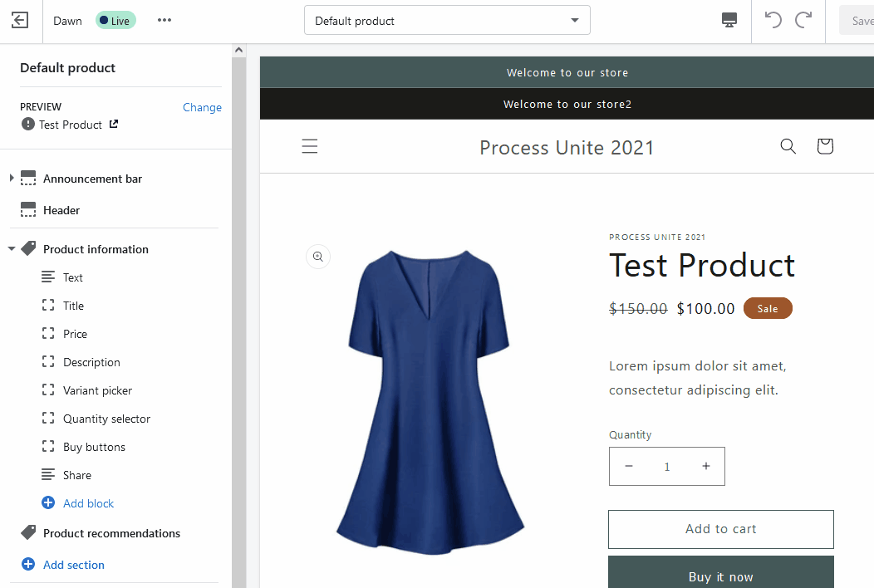Click the Text block lines icon
The height and width of the screenshot is (588, 874).
48,277
